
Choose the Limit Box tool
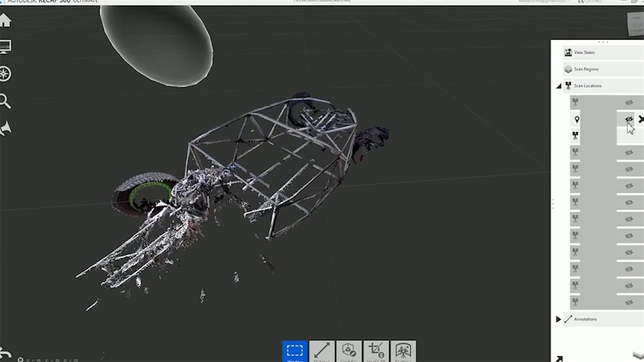click(x=349, y=351)
